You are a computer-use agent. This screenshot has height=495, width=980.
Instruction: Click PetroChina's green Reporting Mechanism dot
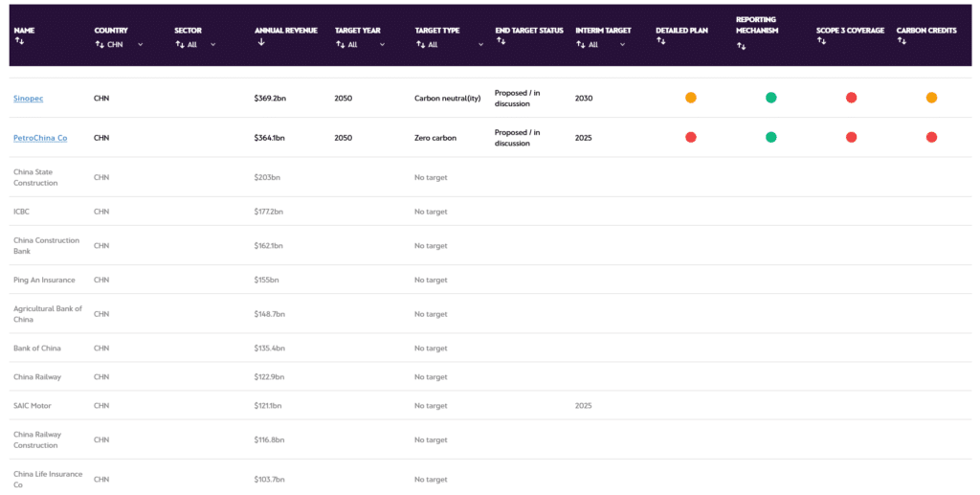[771, 137]
